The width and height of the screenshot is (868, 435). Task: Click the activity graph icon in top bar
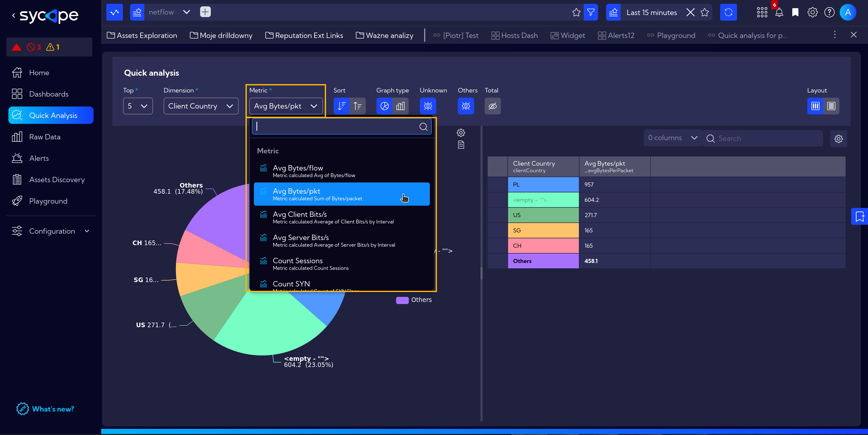pyautogui.click(x=114, y=12)
